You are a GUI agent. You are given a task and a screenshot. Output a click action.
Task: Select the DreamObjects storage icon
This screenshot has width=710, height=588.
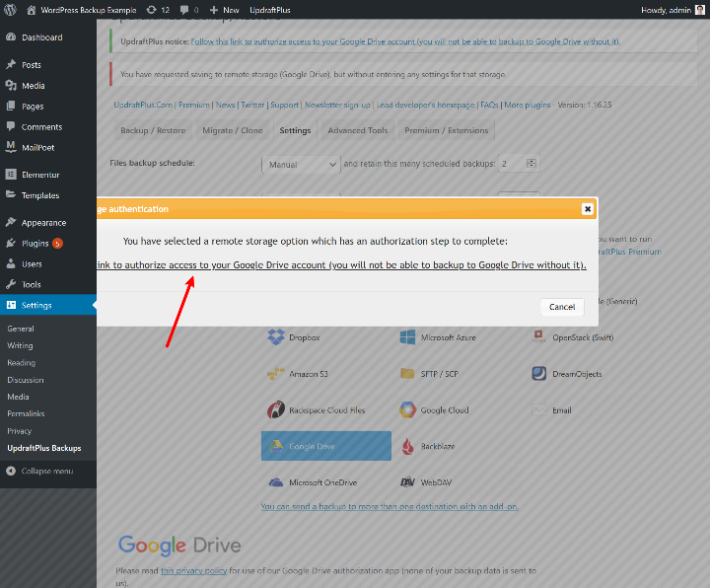pyautogui.click(x=538, y=374)
